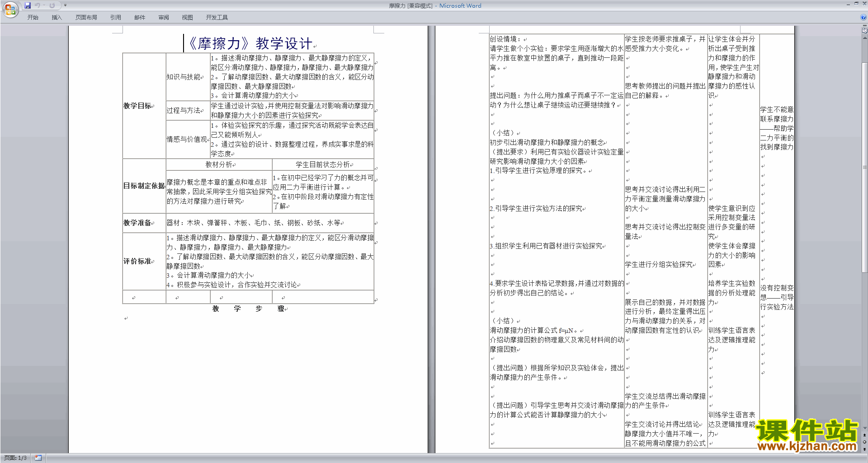The height and width of the screenshot is (463, 868).
Task: Open the Office button menu
Action: pyautogui.click(x=10, y=9)
